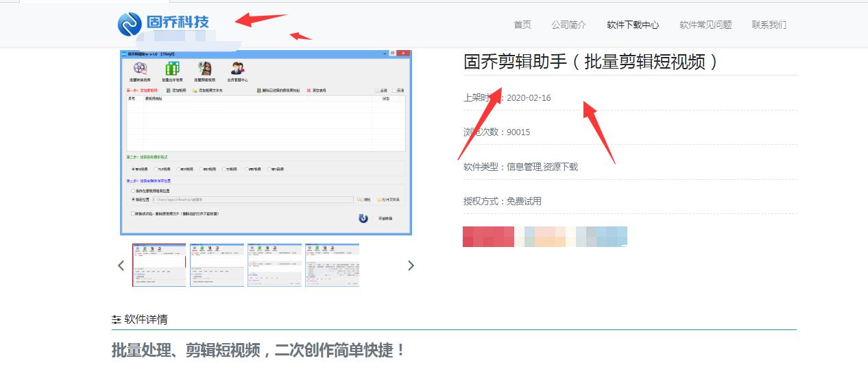The width and height of the screenshot is (868, 387).
Task: Click the blue 开始转换 refresh icon in the preview
Action: pyautogui.click(x=363, y=218)
